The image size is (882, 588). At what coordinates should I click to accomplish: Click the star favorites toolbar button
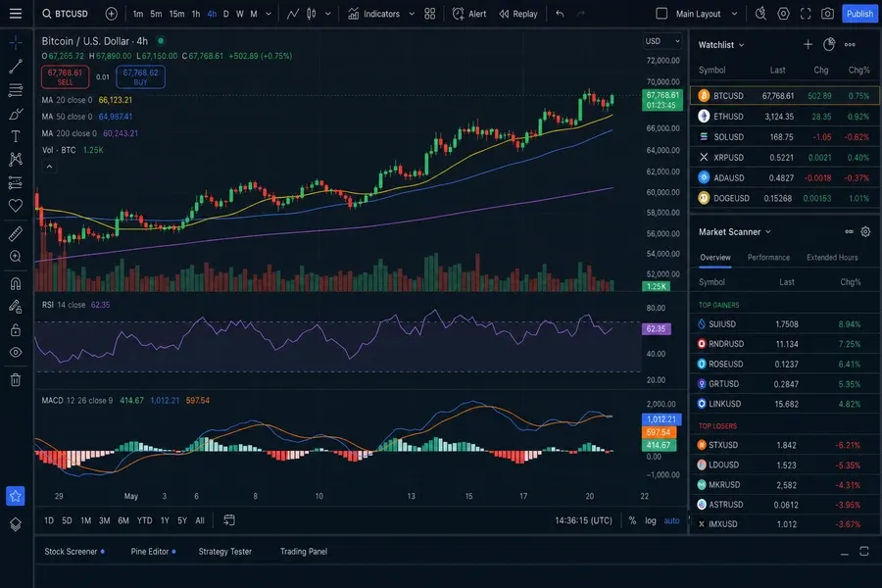[15, 496]
